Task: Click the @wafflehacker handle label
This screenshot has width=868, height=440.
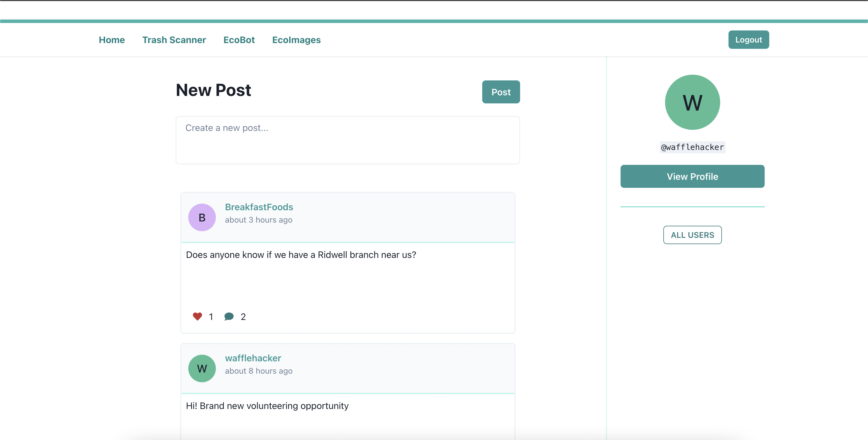Action: pyautogui.click(x=692, y=147)
